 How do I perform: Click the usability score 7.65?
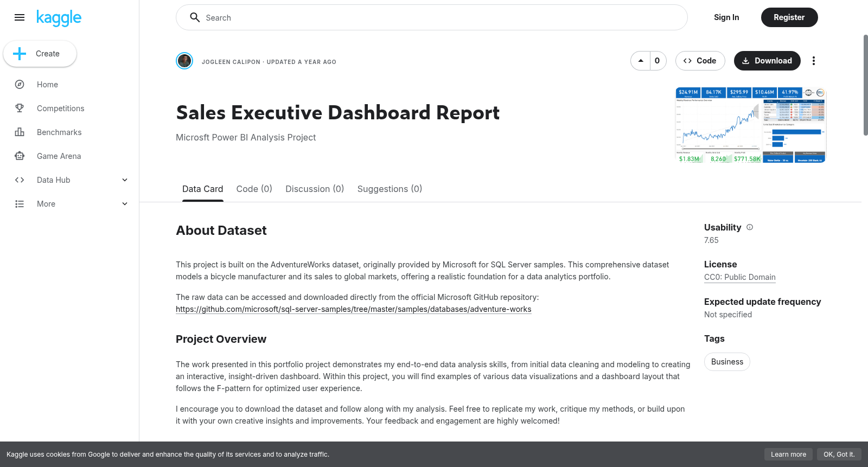point(711,240)
